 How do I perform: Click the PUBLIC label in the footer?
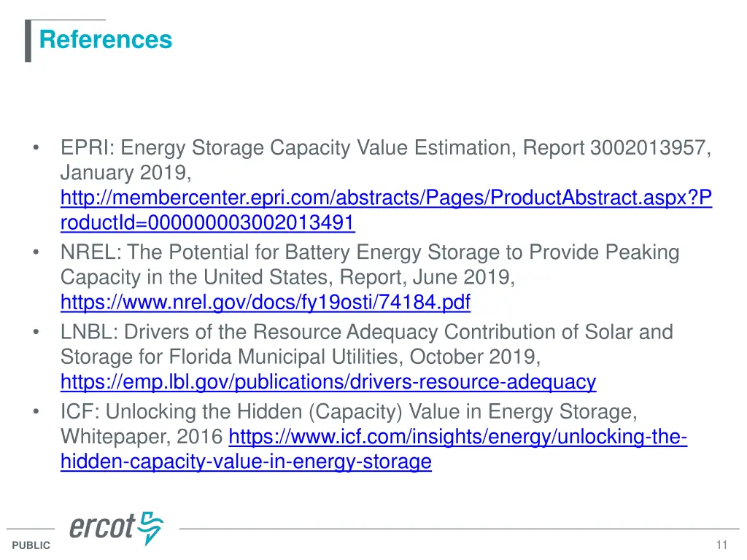coord(31,545)
